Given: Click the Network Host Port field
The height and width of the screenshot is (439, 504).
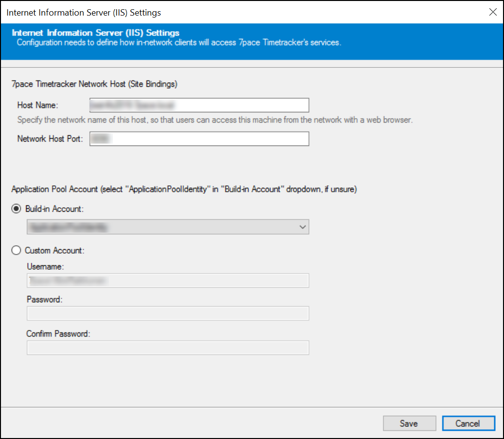Looking at the screenshot, I should (199, 139).
